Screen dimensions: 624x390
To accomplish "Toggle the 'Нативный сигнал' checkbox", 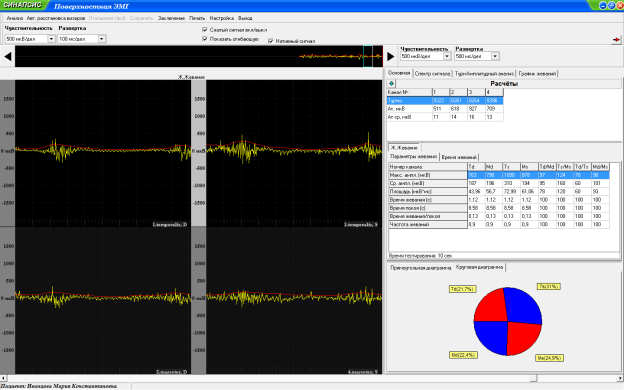I will (271, 41).
